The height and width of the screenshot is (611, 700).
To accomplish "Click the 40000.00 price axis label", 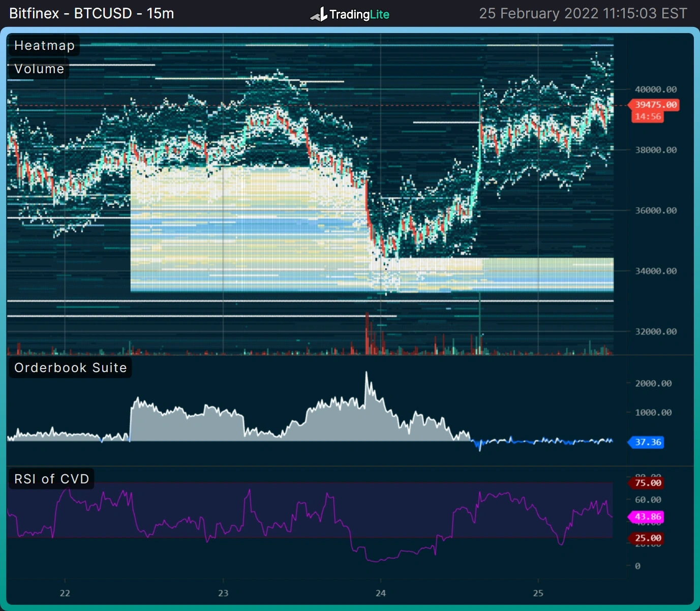I will coord(656,89).
